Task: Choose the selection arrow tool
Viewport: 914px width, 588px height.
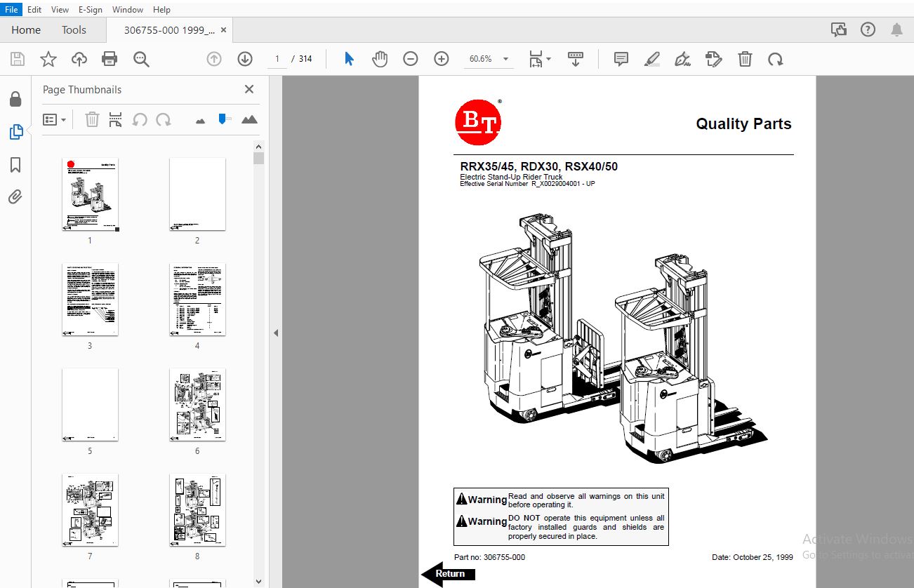Action: (349, 60)
